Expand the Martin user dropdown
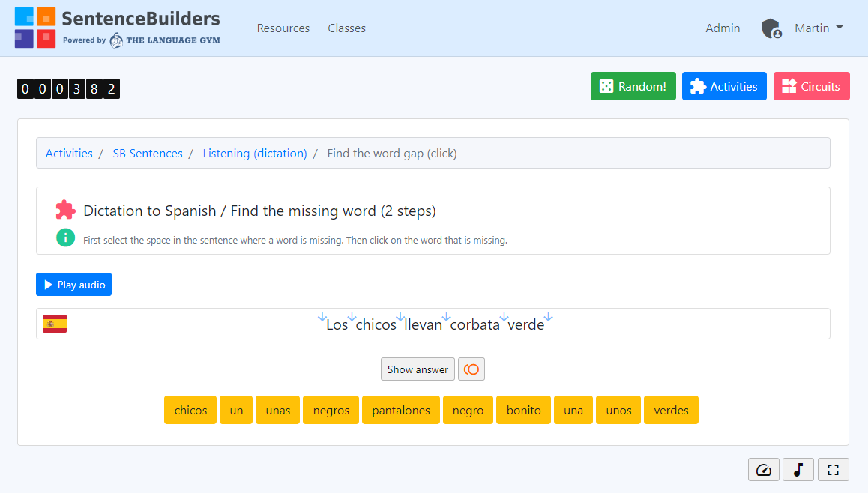 819,28
